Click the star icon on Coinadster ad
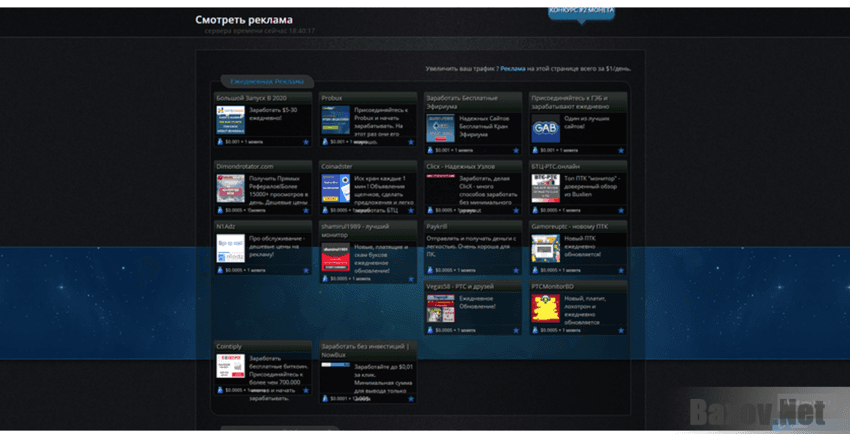Viewport: 850px width, 434px height. pos(411,210)
